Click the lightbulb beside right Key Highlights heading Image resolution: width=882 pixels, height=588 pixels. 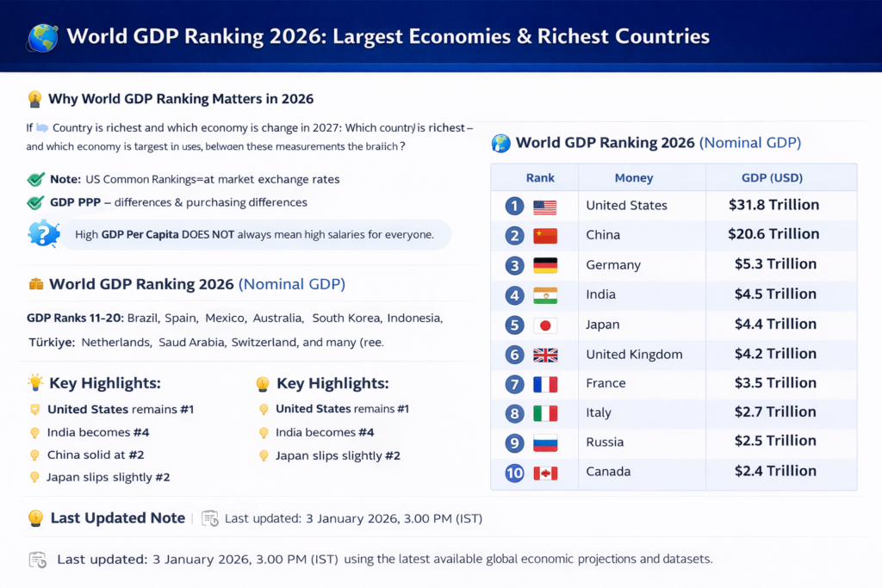(263, 384)
